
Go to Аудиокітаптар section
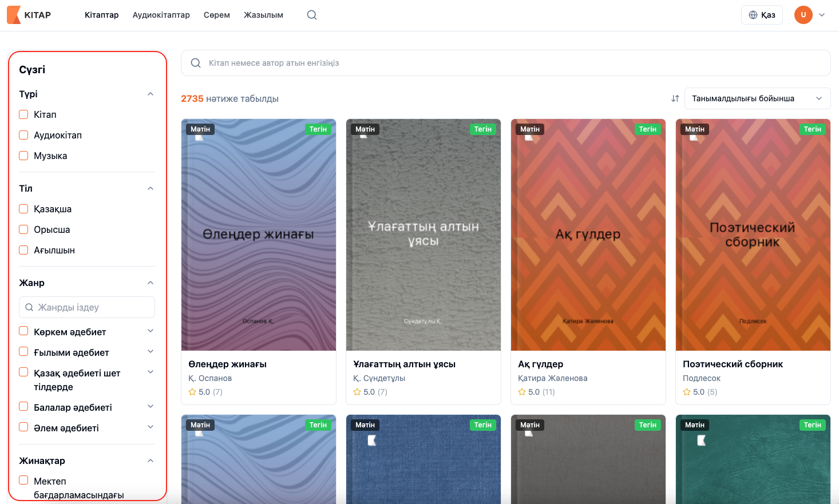pos(161,15)
